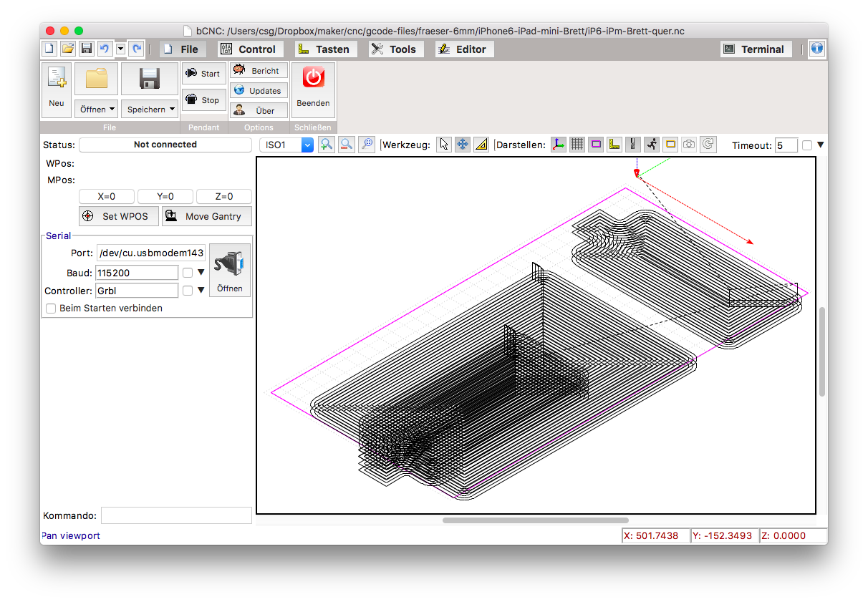Toggle the checkbox next to Timeout field
Viewport: 868px width, 602px height.
pos(807,145)
